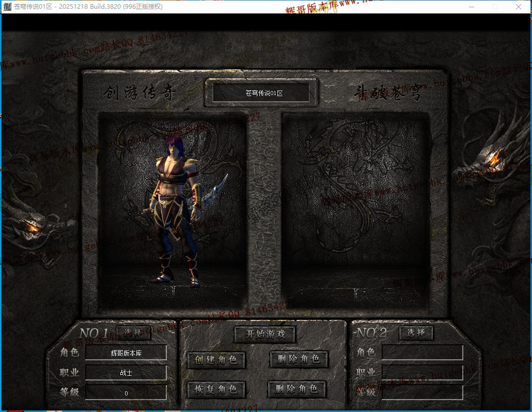Click the 斗破苍穹 calligraphy logo
Image resolution: width=532 pixels, height=412 pixels.
point(388,93)
